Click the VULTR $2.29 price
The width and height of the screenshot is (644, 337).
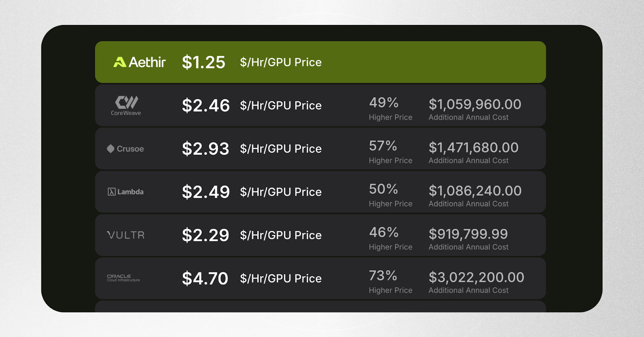click(x=205, y=235)
